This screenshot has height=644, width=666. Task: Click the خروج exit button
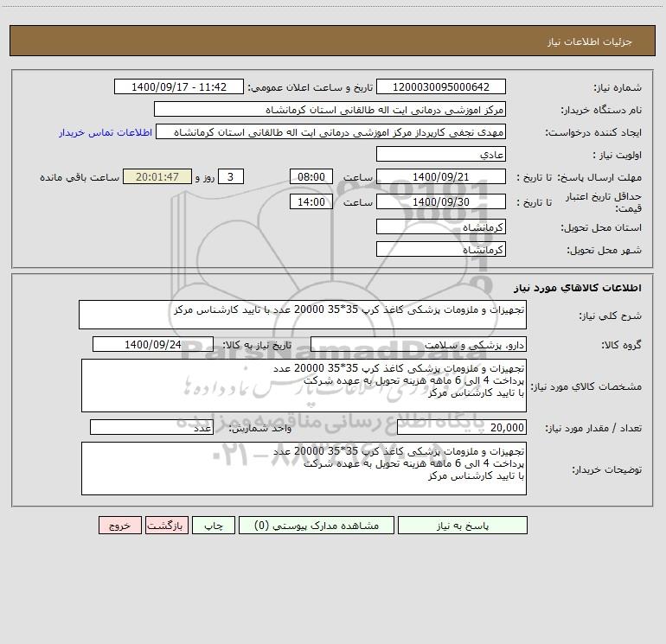[119, 525]
